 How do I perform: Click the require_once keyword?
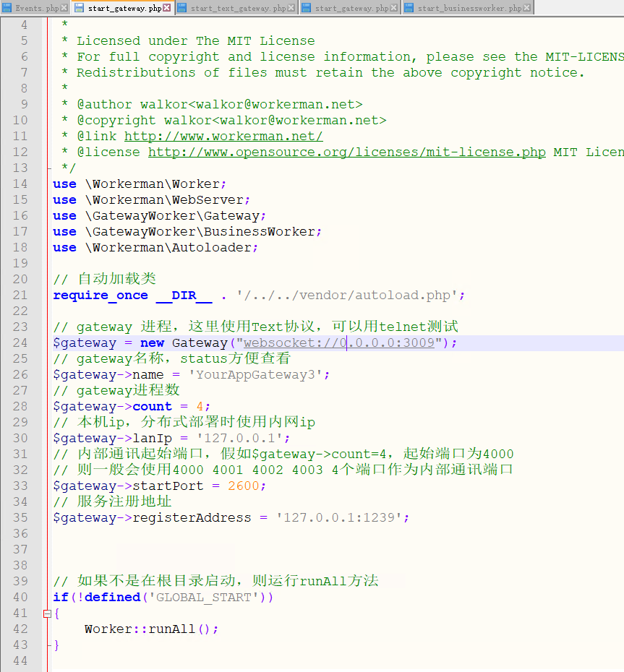(101, 296)
